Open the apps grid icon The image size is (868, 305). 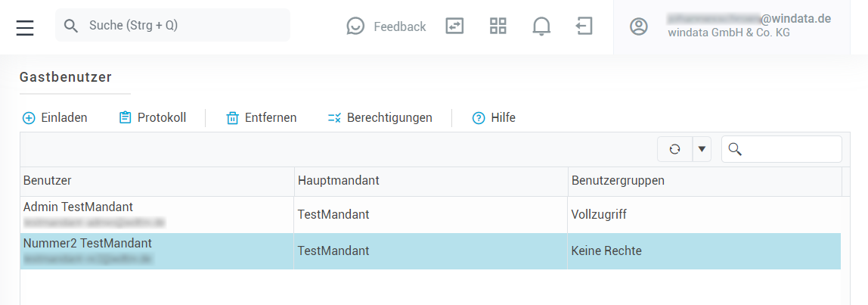pyautogui.click(x=498, y=26)
